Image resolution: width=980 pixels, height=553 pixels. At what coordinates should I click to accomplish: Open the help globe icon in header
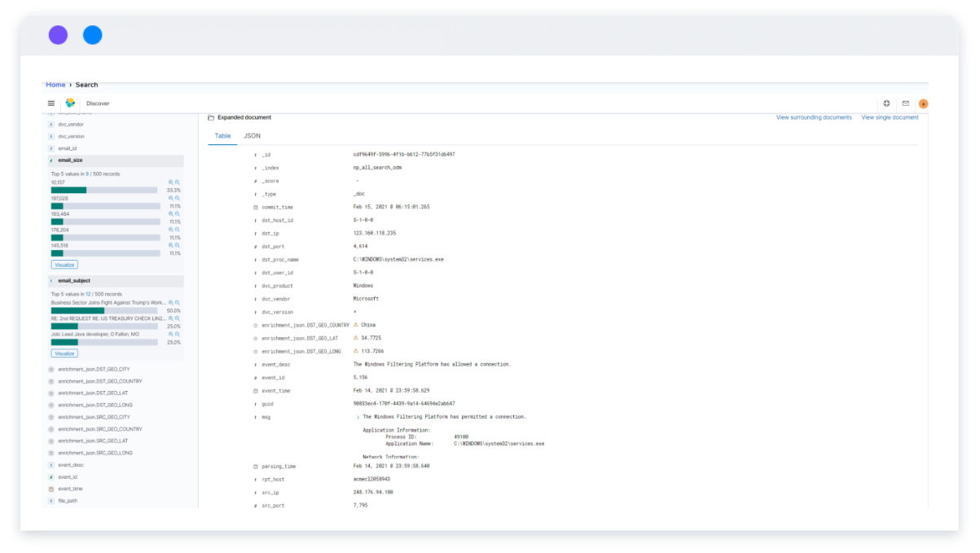(x=887, y=103)
